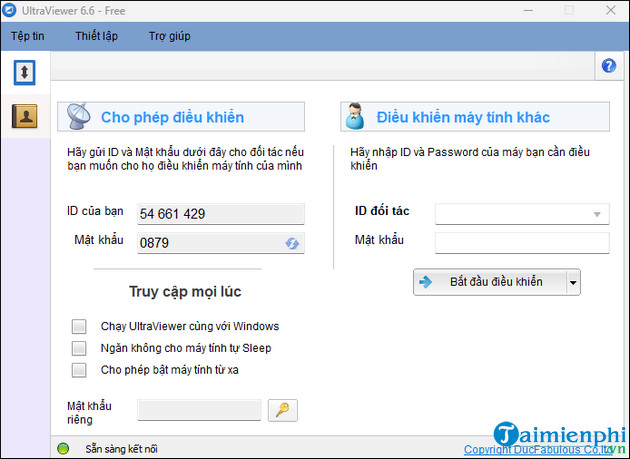Click the user icon for Điều khiển máy tính khác
630x459 pixels.
coord(354,117)
